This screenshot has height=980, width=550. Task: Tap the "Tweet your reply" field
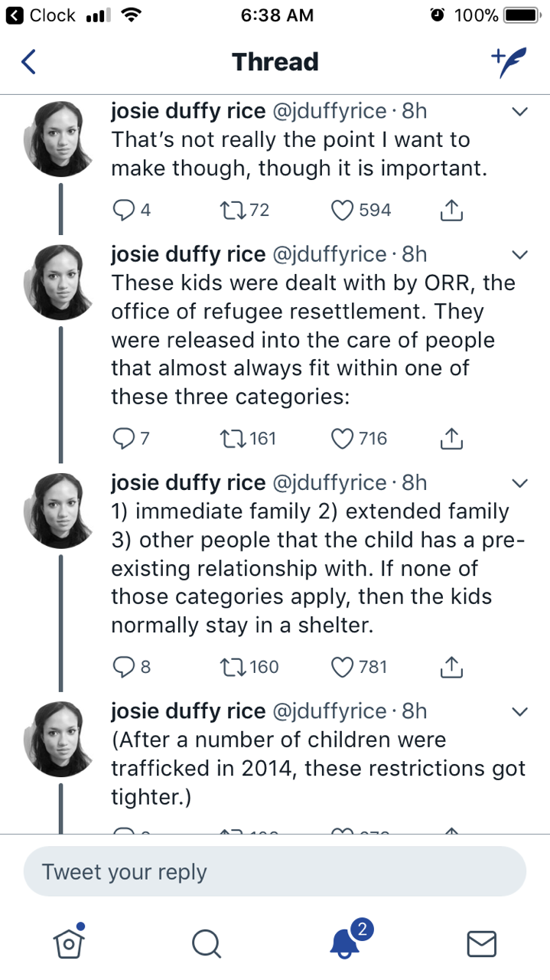(x=275, y=871)
